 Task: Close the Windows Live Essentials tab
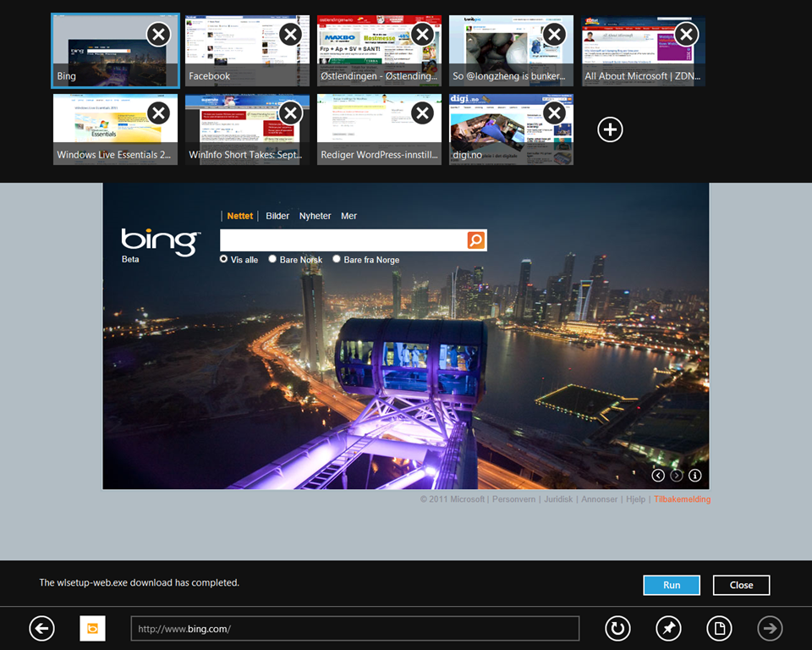(x=158, y=113)
